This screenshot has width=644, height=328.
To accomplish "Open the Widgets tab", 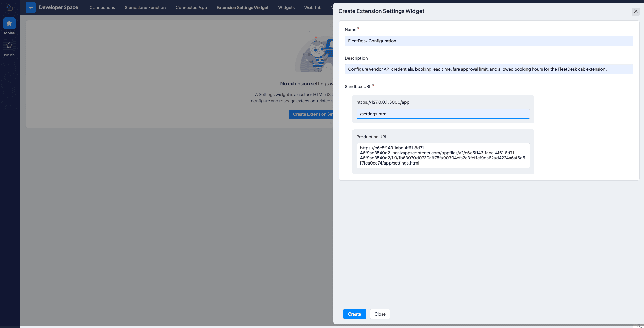I will click(286, 7).
